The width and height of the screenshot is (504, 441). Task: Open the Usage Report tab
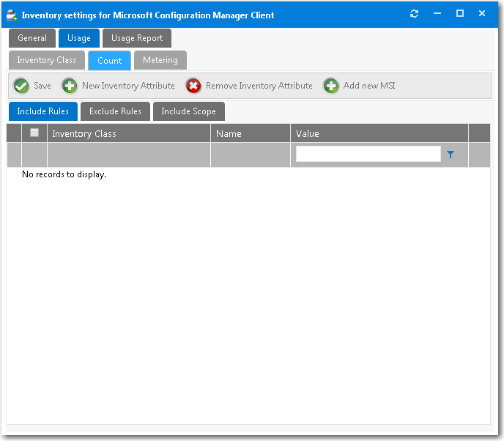tap(137, 38)
